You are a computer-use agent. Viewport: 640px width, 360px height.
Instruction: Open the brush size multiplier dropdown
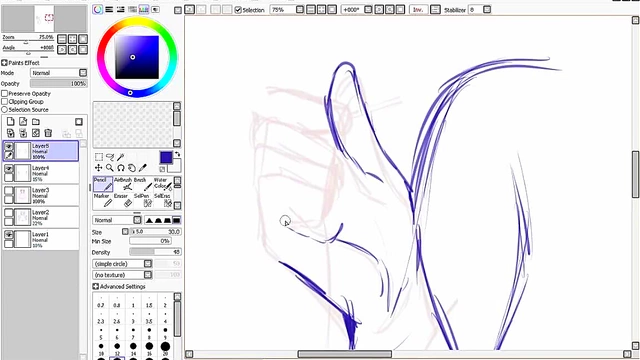125,231
